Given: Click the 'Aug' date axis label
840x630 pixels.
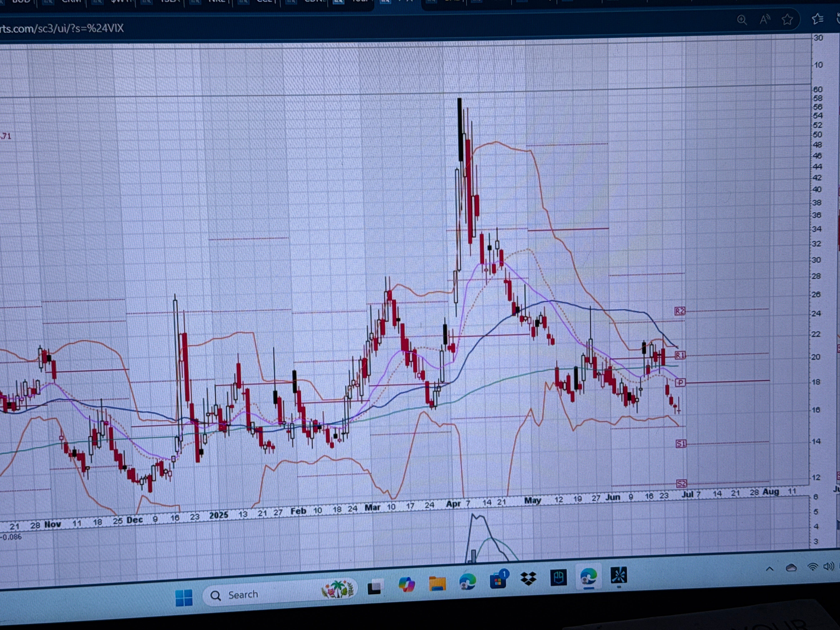Looking at the screenshot, I should (x=771, y=491).
